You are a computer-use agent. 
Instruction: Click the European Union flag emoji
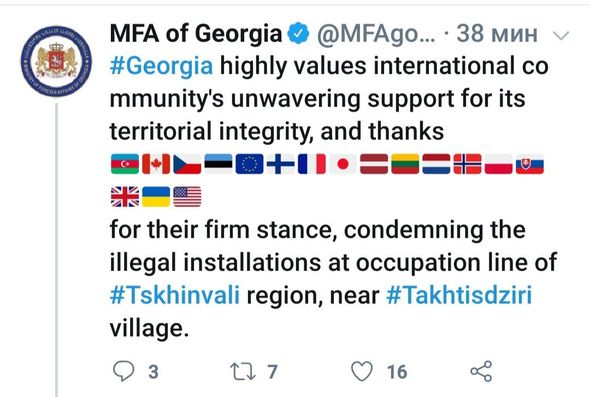(x=249, y=164)
